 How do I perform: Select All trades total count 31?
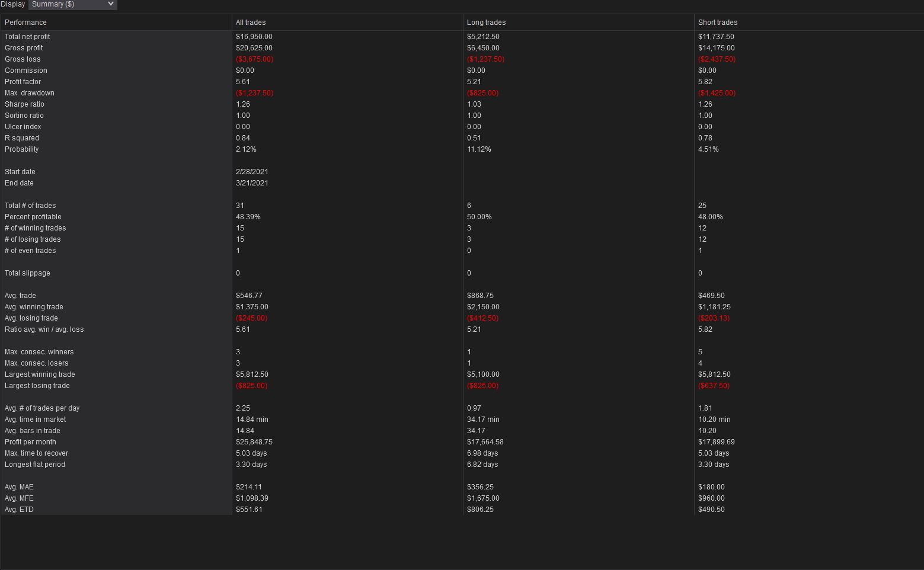pos(240,206)
